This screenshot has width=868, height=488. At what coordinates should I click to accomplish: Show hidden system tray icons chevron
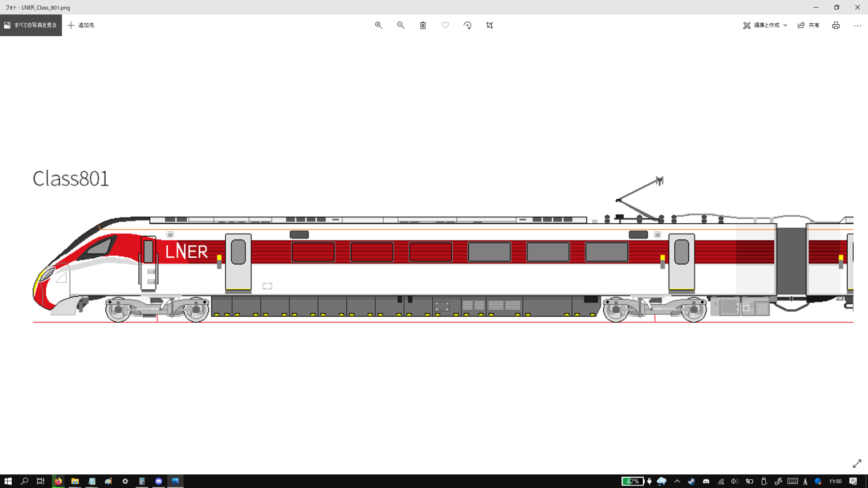[677, 481]
